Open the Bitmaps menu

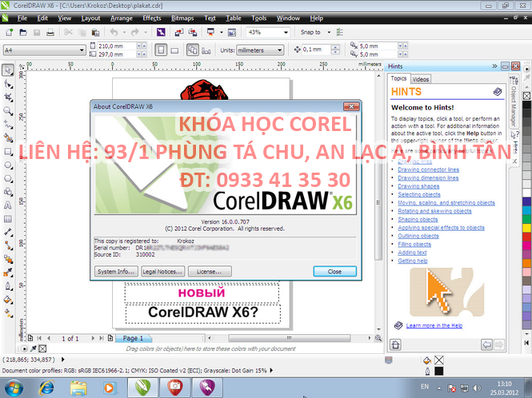pos(182,18)
